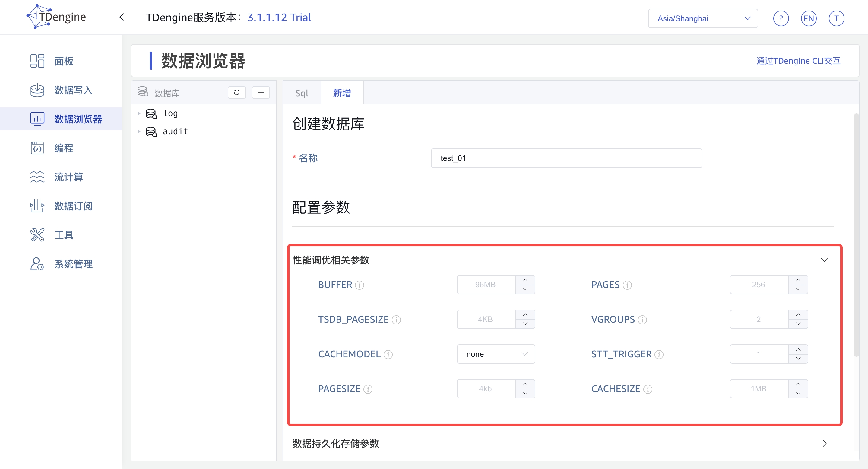Click CACHEMODEL info icon

pos(388,355)
